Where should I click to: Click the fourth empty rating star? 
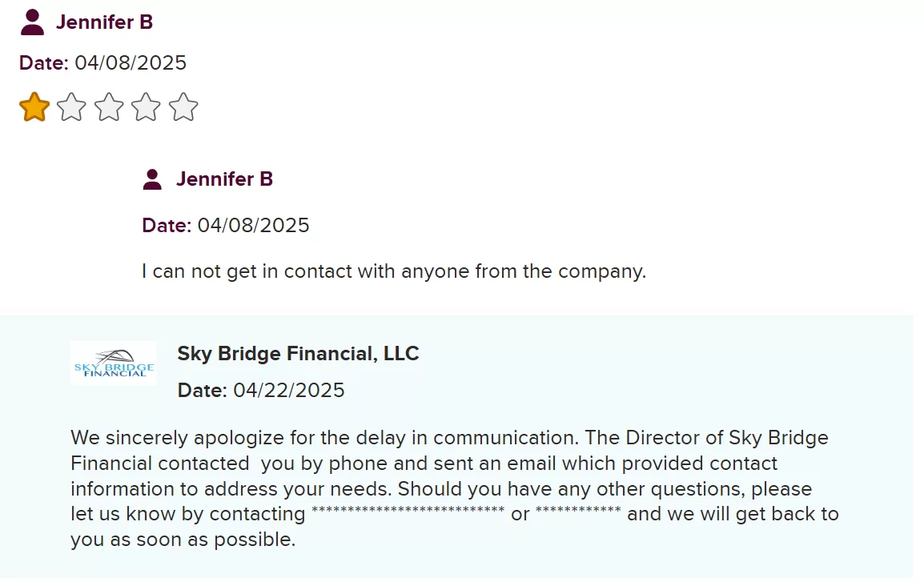[x=146, y=106]
